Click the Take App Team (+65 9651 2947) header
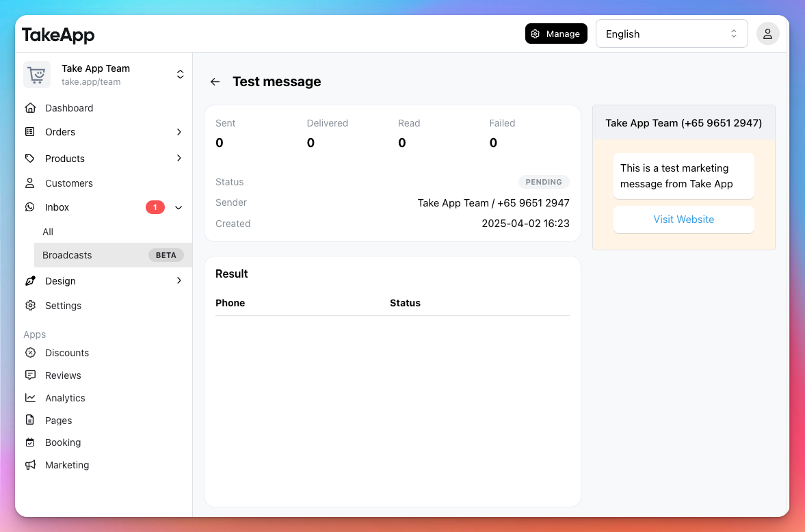 click(683, 122)
